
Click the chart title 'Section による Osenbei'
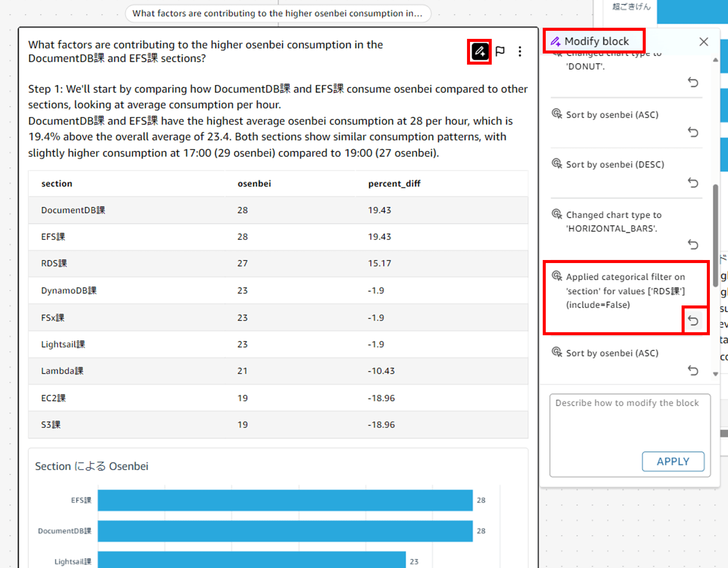coord(91,467)
